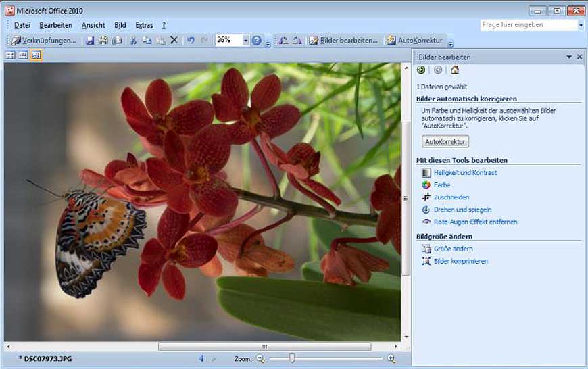Delete the picture with the X icon

coord(174,40)
